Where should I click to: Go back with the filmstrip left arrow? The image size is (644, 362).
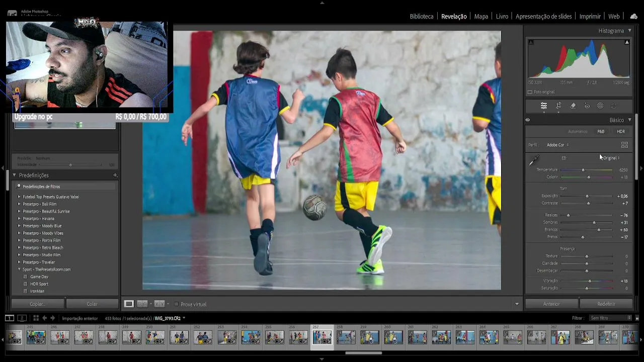44,318
